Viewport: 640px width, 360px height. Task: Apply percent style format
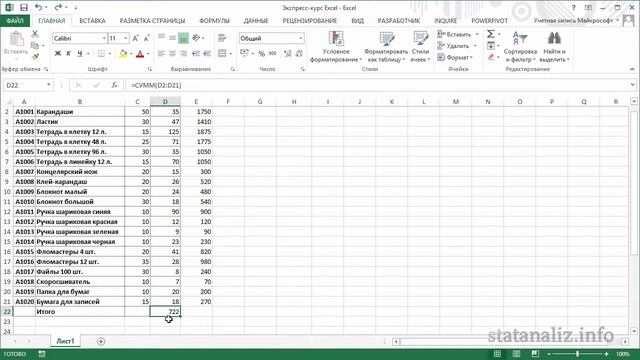coord(262,53)
